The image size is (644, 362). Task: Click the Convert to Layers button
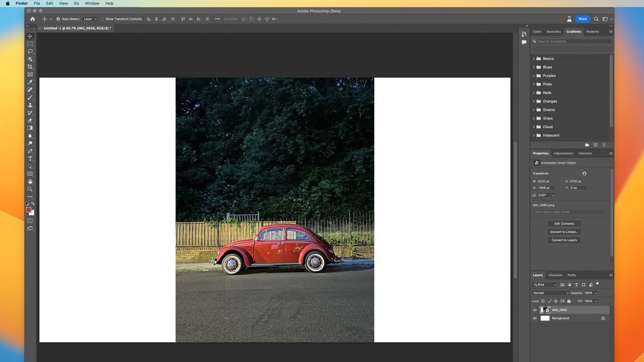pyautogui.click(x=563, y=239)
